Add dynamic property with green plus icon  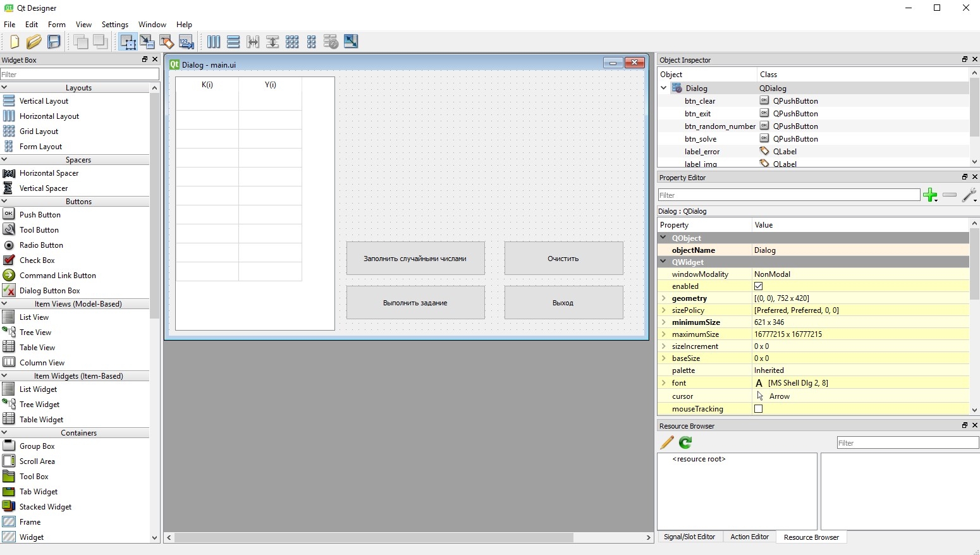pos(930,195)
